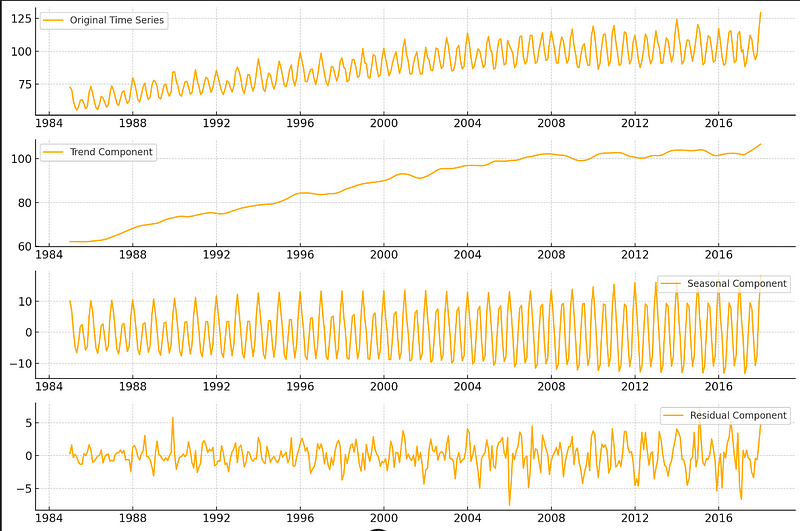Click the 2000 tick on the trend chart x-axis
800x531 pixels.
click(x=383, y=255)
